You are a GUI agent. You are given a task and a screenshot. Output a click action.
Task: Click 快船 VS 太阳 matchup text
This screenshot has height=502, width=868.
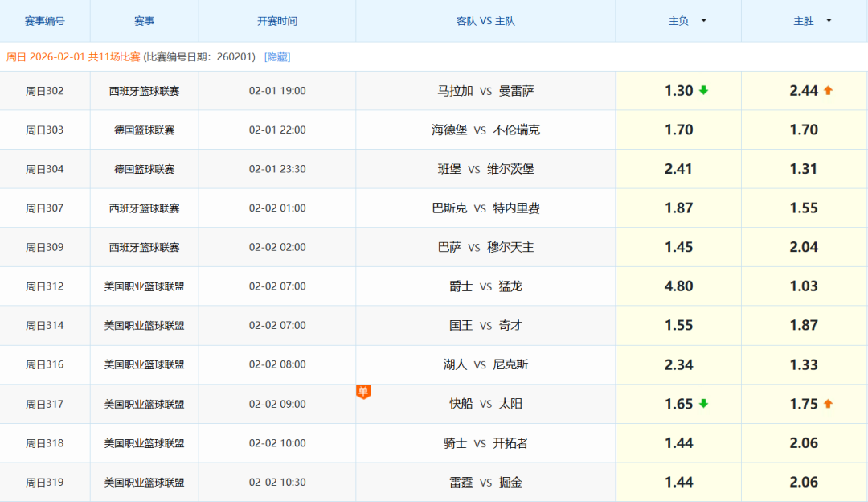click(485, 404)
